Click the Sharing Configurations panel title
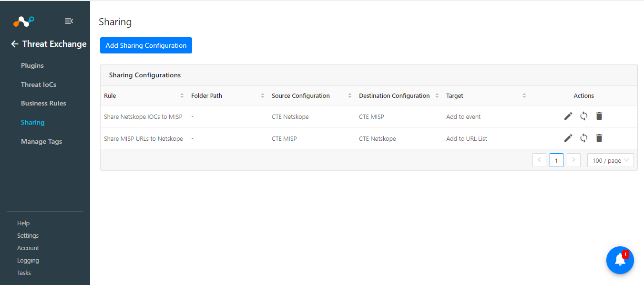Screen dimensions: 644x285 click(145, 75)
